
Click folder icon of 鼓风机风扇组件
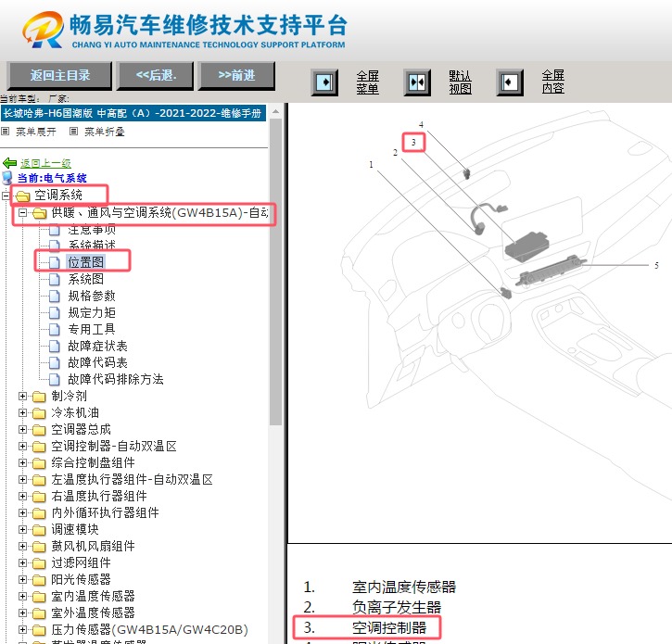pyautogui.click(x=39, y=547)
